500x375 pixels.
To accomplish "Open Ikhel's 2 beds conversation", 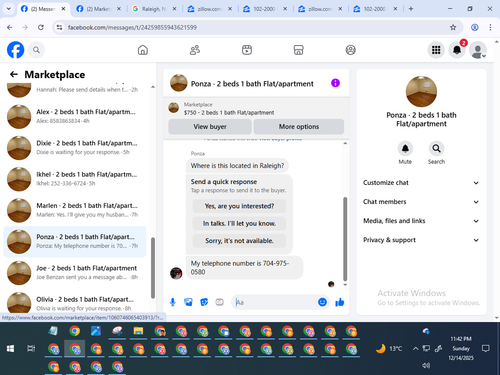I will [x=75, y=179].
